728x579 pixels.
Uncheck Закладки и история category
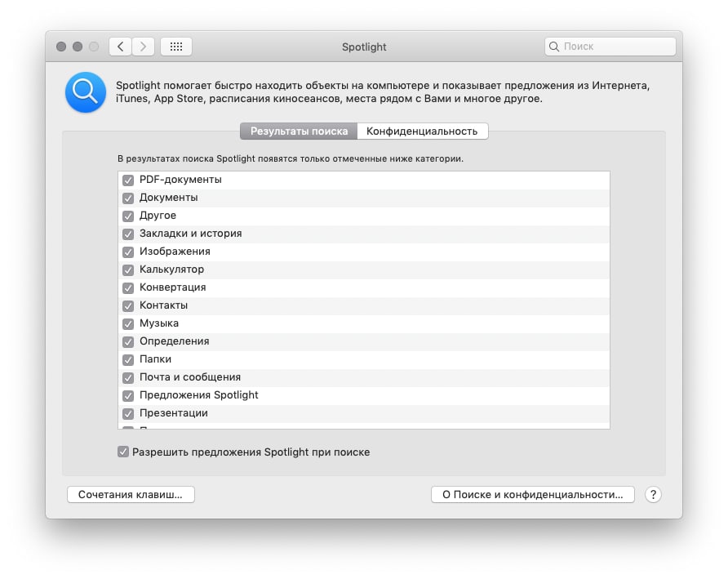(x=128, y=234)
